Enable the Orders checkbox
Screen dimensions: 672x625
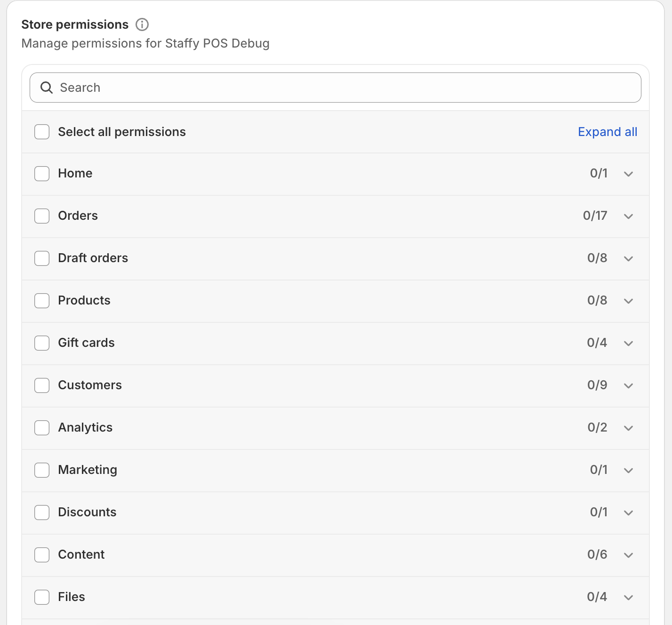(42, 216)
